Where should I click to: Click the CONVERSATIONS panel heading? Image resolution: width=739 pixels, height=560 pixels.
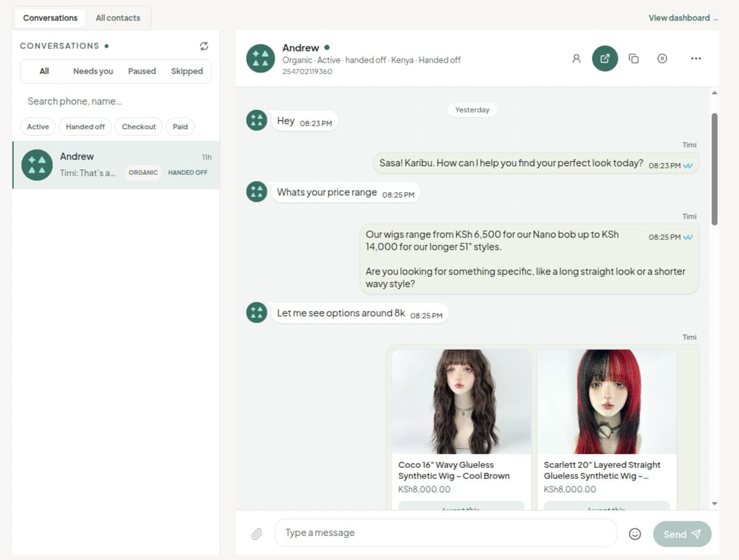pyautogui.click(x=60, y=46)
